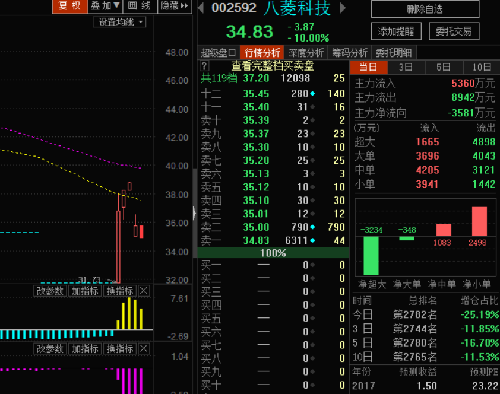This screenshot has height=394, width=500.
Task: Select the 5日 capital flow period
Action: pyautogui.click(x=444, y=67)
